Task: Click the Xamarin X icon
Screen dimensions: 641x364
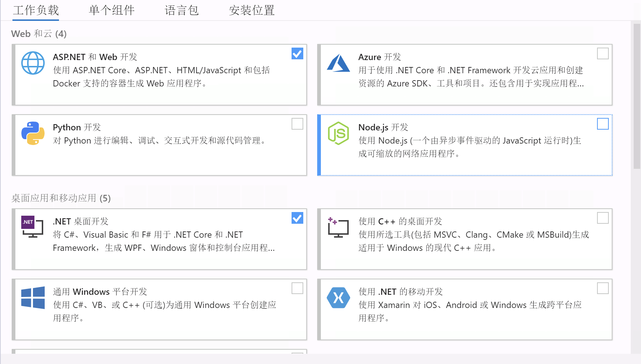Action: click(x=338, y=297)
